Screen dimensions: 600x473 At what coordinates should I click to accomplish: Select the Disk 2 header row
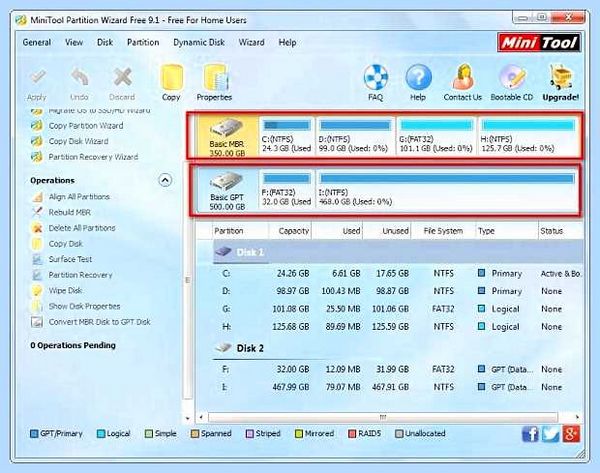point(398,349)
